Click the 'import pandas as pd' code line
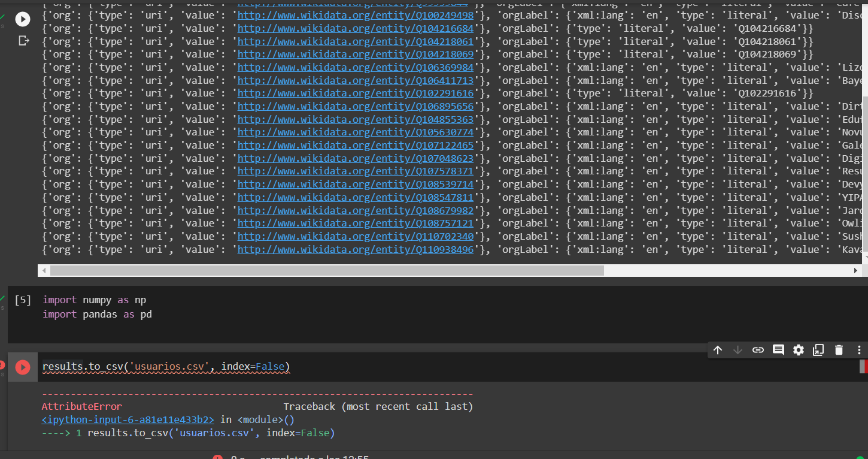The image size is (868, 459). pos(97,314)
